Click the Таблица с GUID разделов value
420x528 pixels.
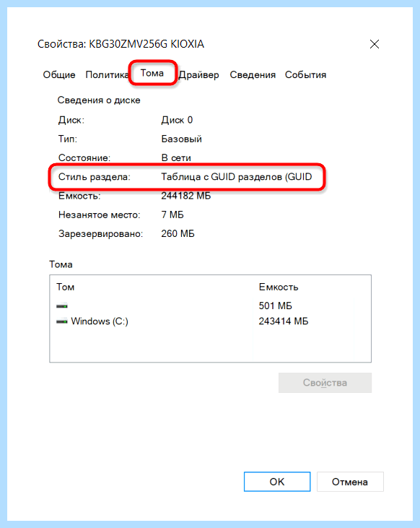[x=237, y=177]
